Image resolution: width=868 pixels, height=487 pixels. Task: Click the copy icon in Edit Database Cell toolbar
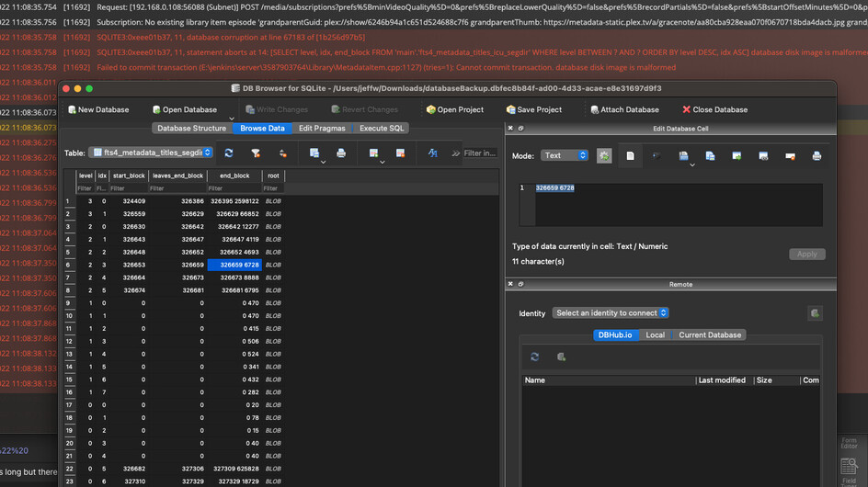coord(710,156)
